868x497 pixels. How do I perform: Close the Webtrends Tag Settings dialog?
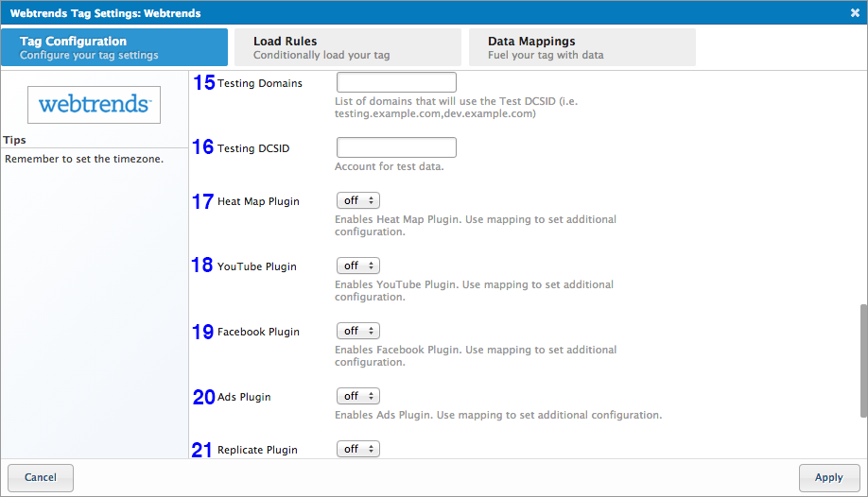point(855,13)
